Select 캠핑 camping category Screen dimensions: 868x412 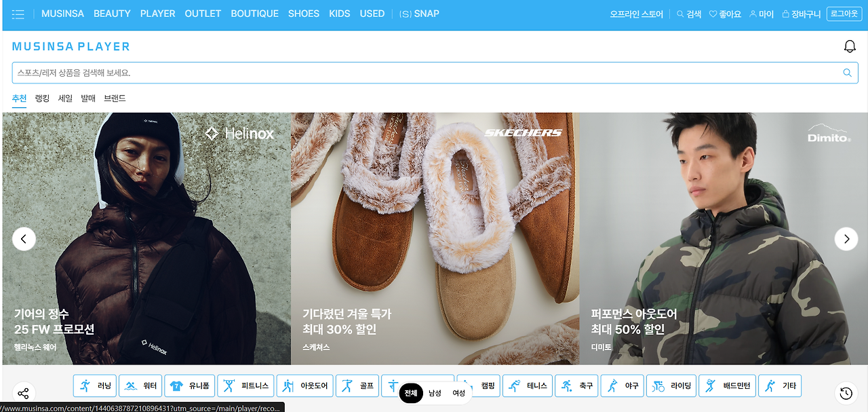(479, 386)
